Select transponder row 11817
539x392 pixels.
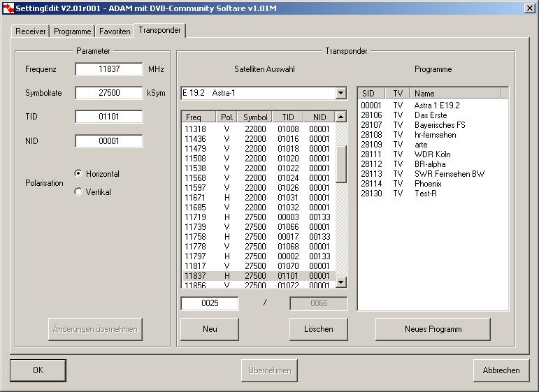pos(258,266)
